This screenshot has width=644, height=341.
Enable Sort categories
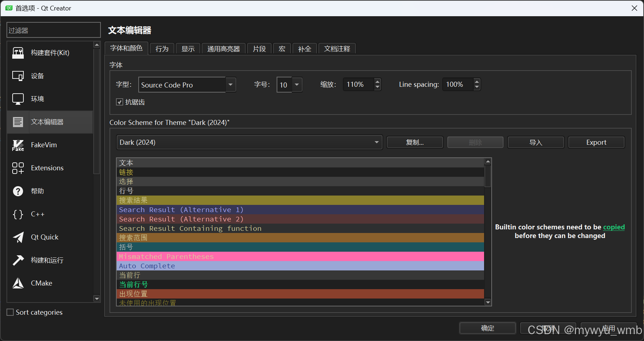[10, 312]
